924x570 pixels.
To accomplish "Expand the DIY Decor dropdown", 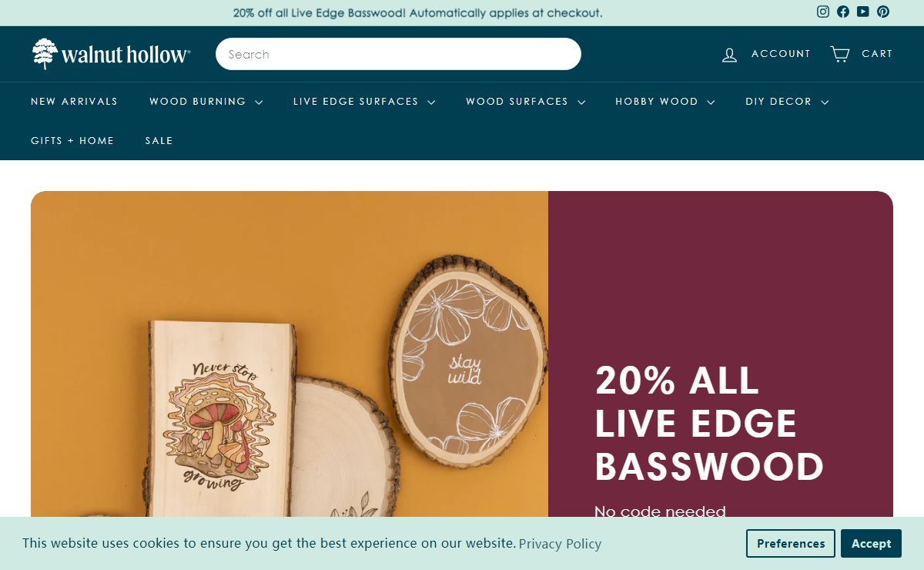I will 786,102.
